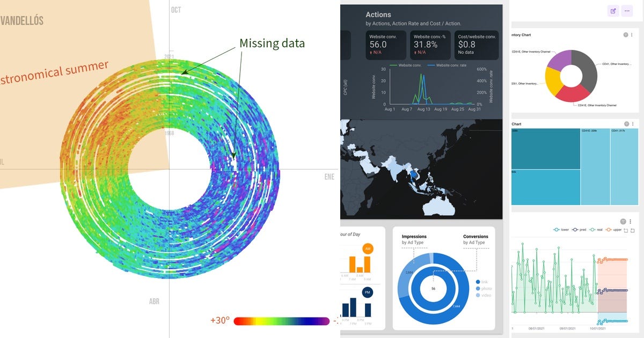Viewport: 644px width, 338px height.
Task: Click the filter funnel icon on Inventory Chart
Action: click(626, 34)
